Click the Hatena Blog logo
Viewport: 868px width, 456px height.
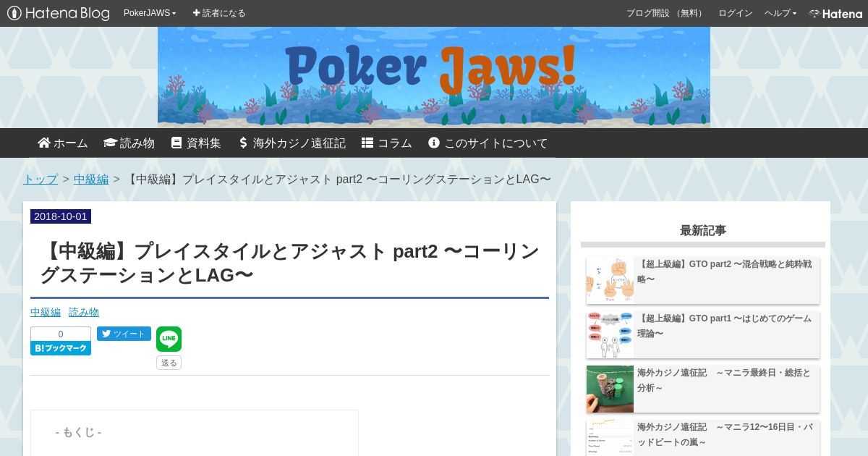(x=59, y=13)
